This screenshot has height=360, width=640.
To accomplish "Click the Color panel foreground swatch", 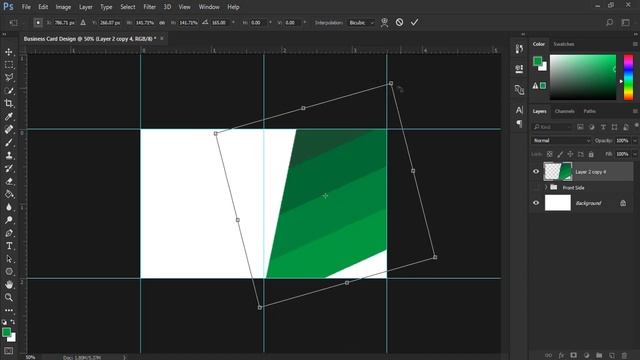I will tap(538, 61).
